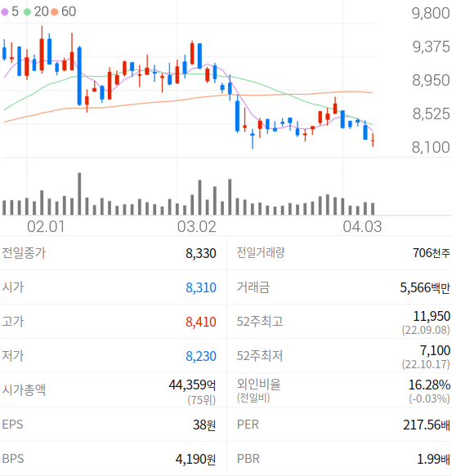Click the 52-week low value 7,100
Image resolution: width=452 pixels, height=476 pixels.
436,350
